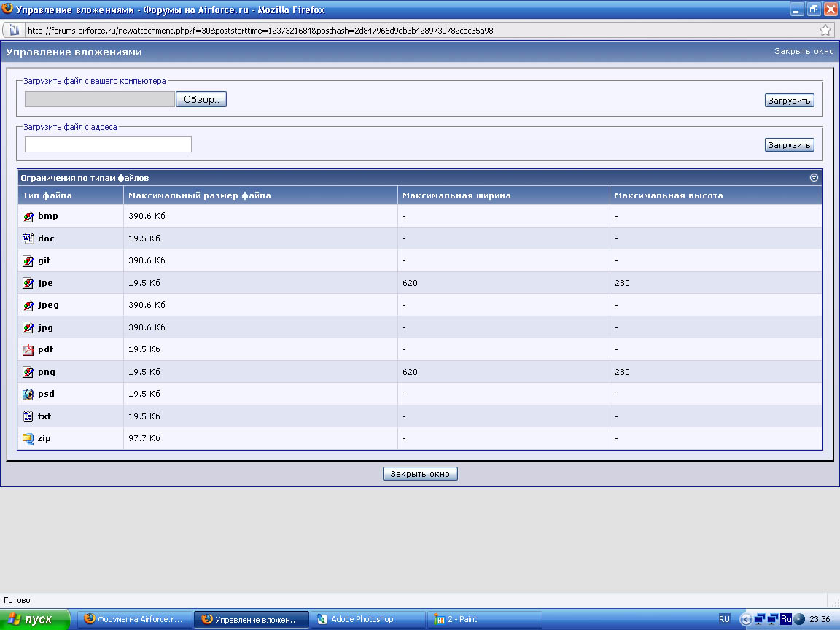Click the png file type icon
Viewport: 840px width, 630px height.
coord(28,372)
